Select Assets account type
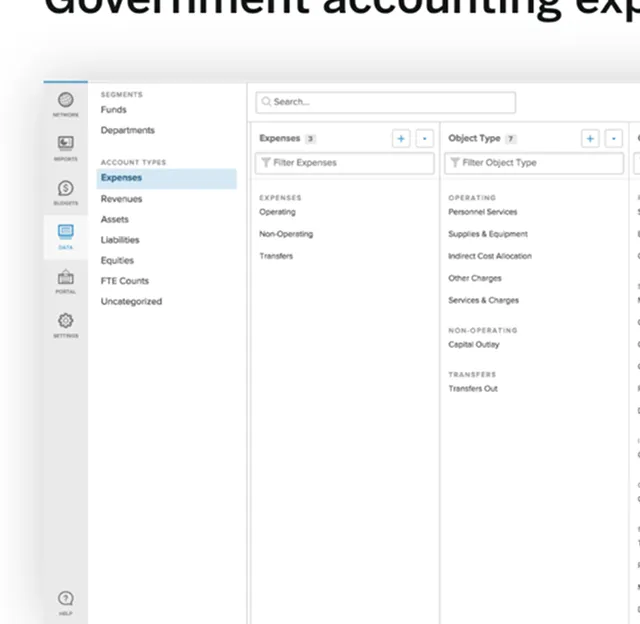Screen dimensions: 640x624 [115, 219]
